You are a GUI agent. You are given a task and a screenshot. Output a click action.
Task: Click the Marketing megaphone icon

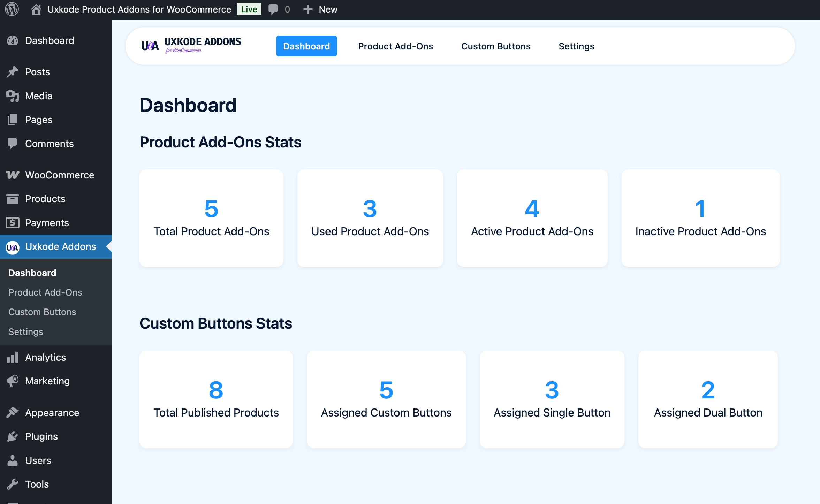tap(13, 381)
